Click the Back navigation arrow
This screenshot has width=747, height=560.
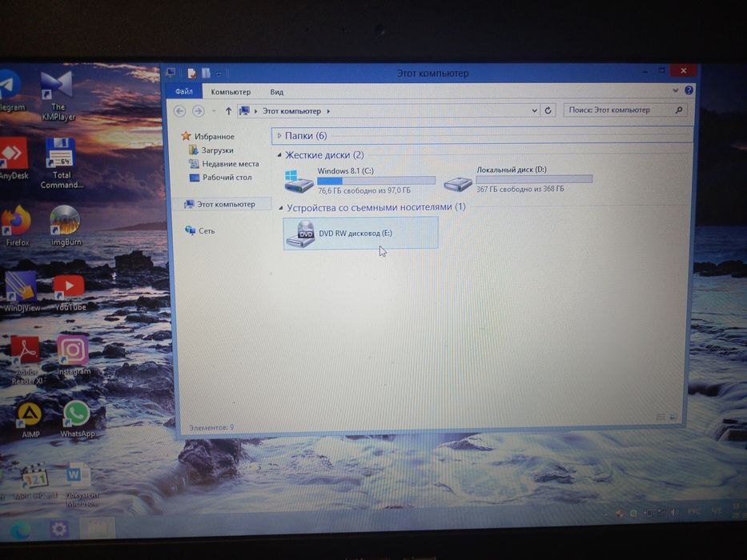click(x=179, y=111)
